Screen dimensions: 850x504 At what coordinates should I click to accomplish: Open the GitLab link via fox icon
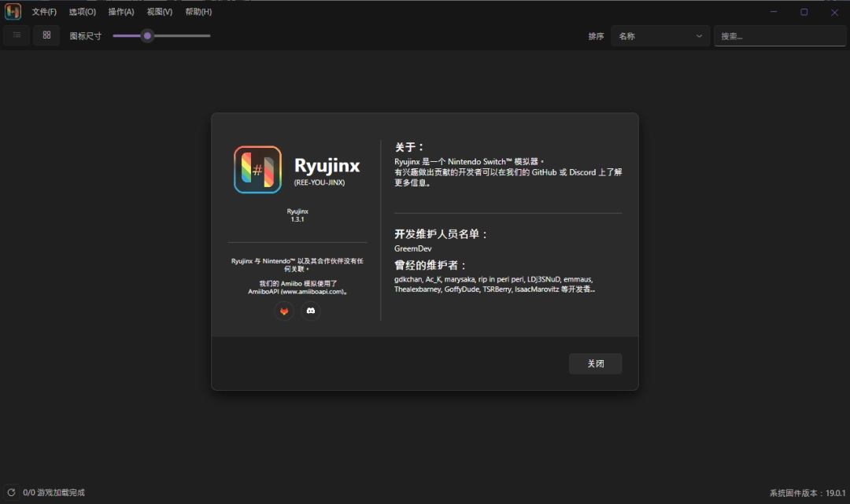pyautogui.click(x=283, y=311)
